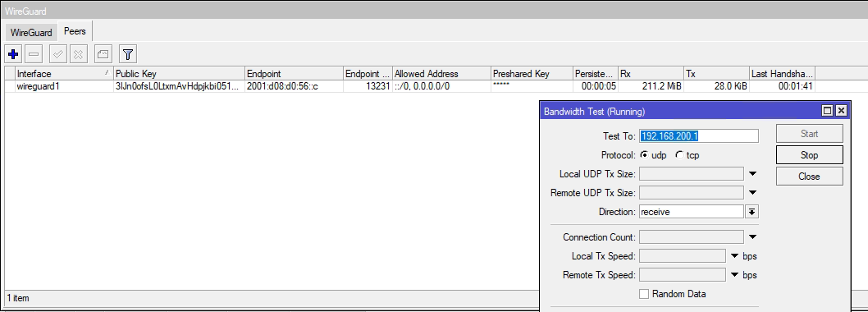Click the greyed Start button

(x=809, y=134)
